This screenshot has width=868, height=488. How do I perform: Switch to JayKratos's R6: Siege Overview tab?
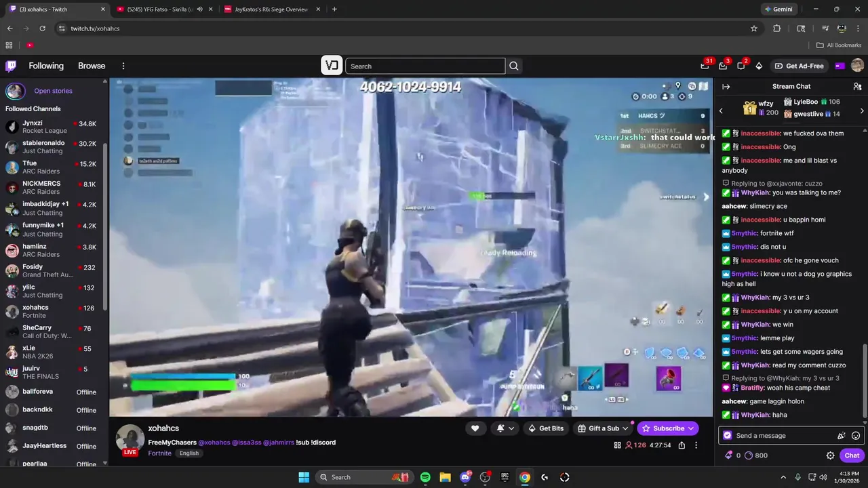(271, 9)
